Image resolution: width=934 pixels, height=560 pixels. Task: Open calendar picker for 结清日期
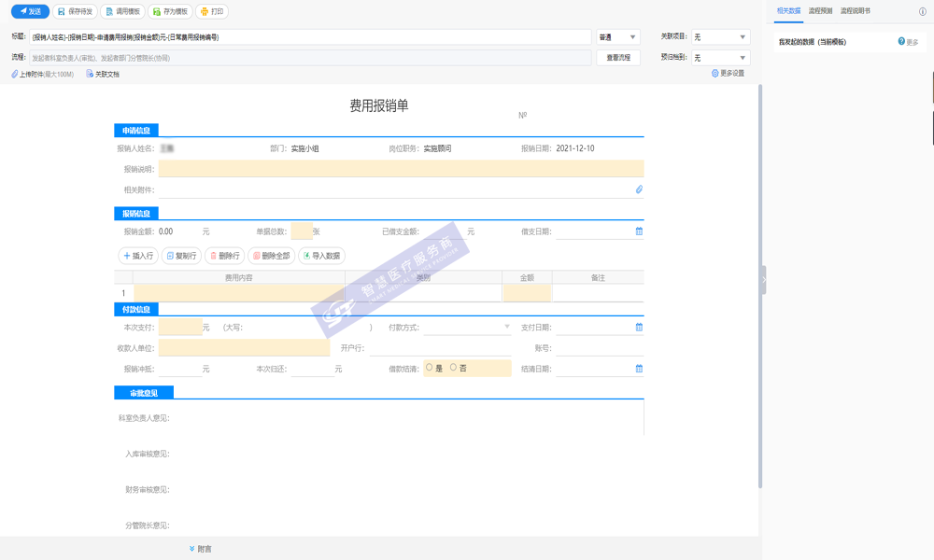[640, 369]
